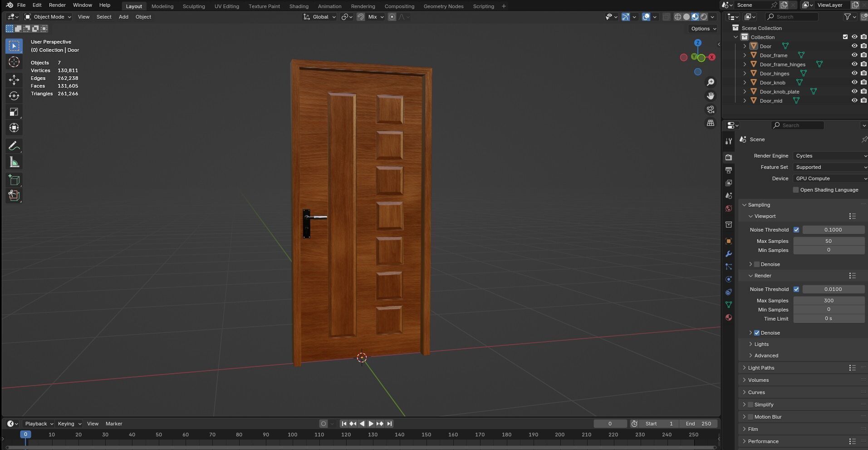Hide the Door object in viewport
Image resolution: width=868 pixels, height=450 pixels.
coord(854,46)
